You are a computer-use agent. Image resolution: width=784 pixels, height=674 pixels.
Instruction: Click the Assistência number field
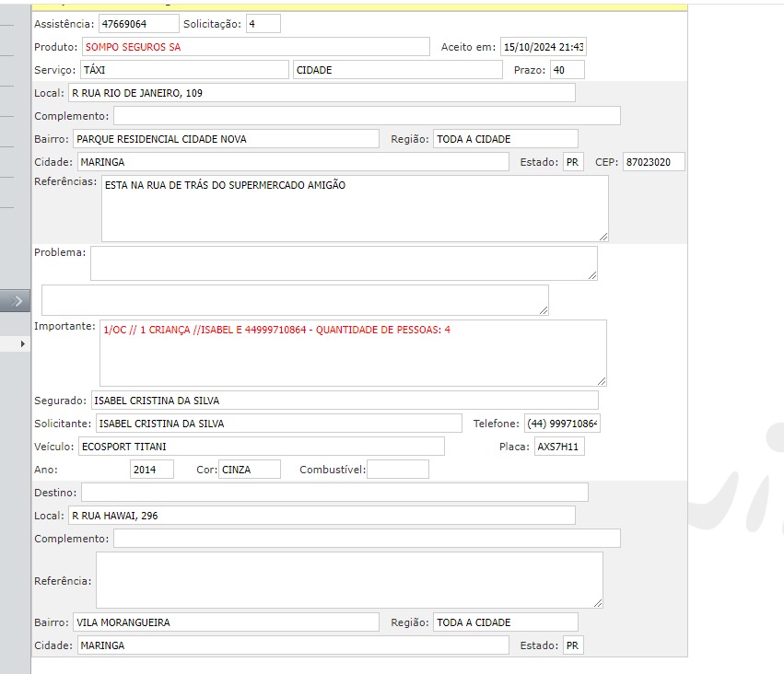click(138, 23)
